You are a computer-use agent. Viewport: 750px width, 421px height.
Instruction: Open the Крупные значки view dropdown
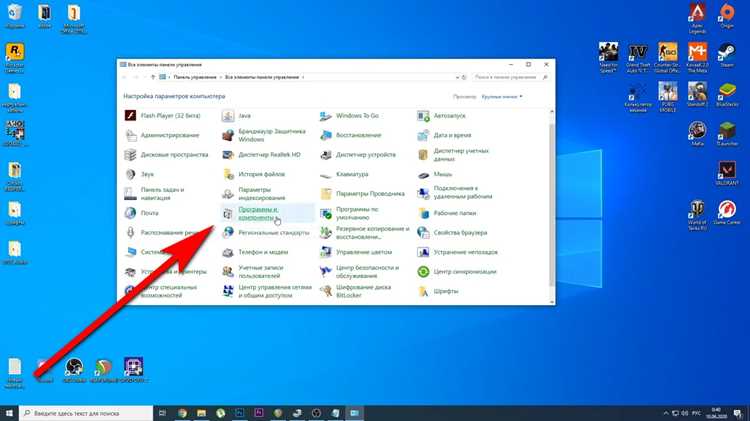pos(502,97)
